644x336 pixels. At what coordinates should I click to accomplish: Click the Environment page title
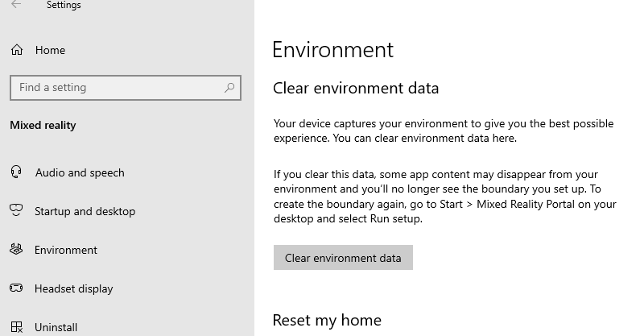point(332,50)
